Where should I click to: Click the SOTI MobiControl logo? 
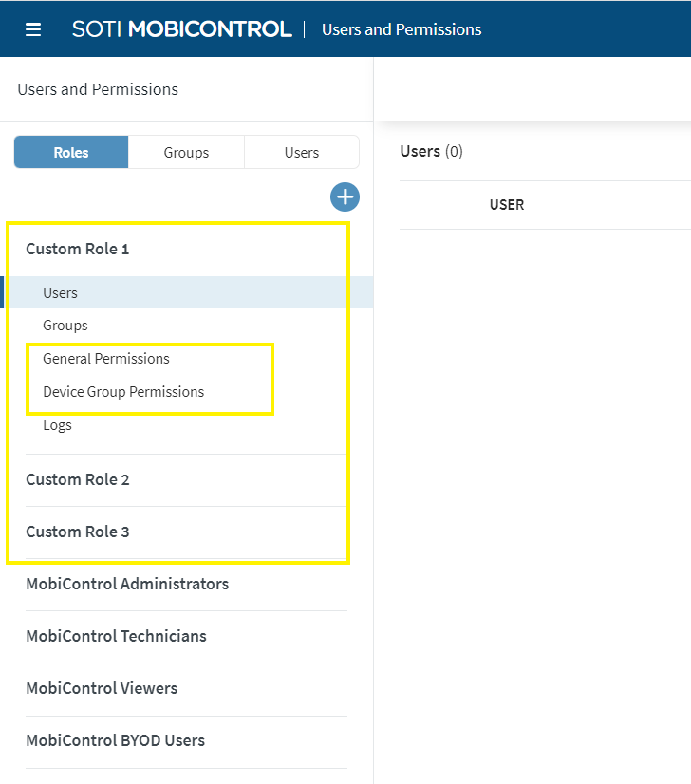tap(181, 29)
